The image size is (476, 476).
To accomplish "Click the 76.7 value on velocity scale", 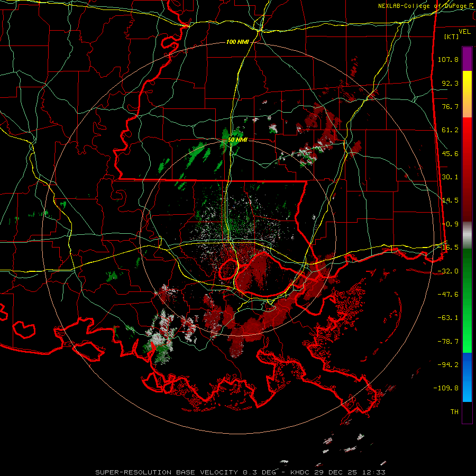I will (x=450, y=106).
